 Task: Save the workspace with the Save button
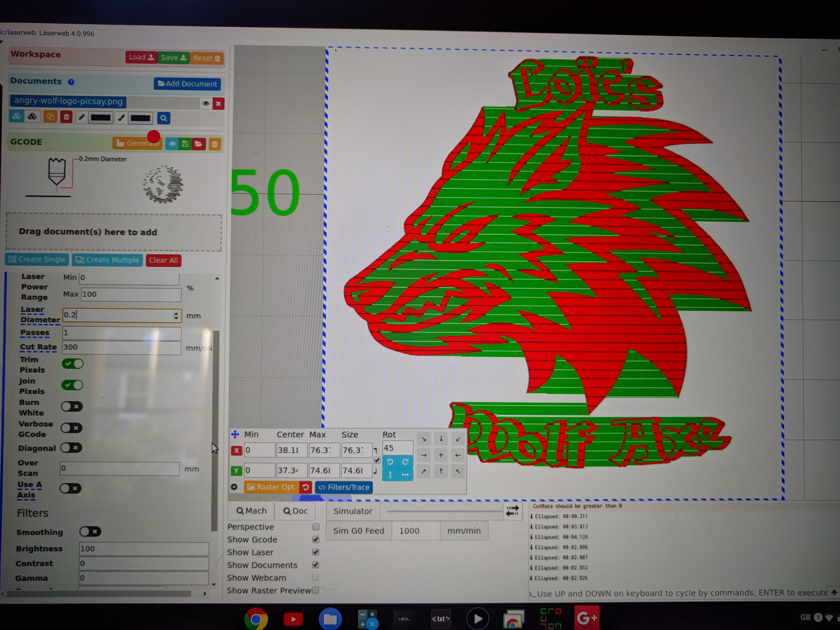[174, 58]
